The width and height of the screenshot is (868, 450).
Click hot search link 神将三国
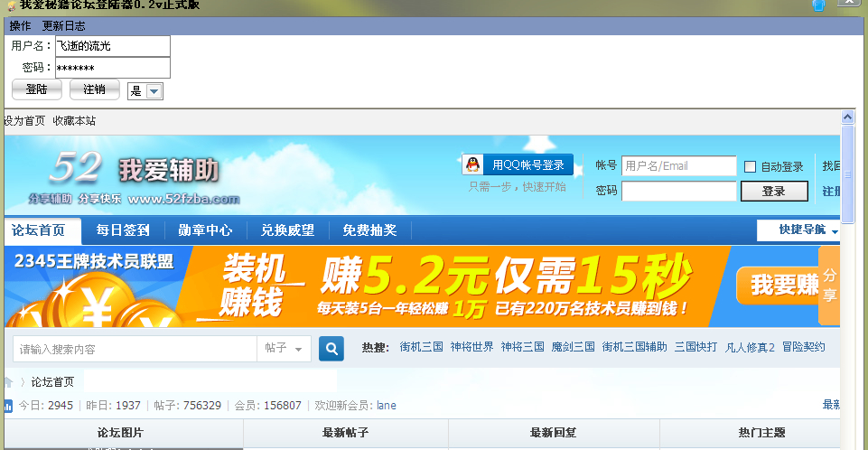523,347
